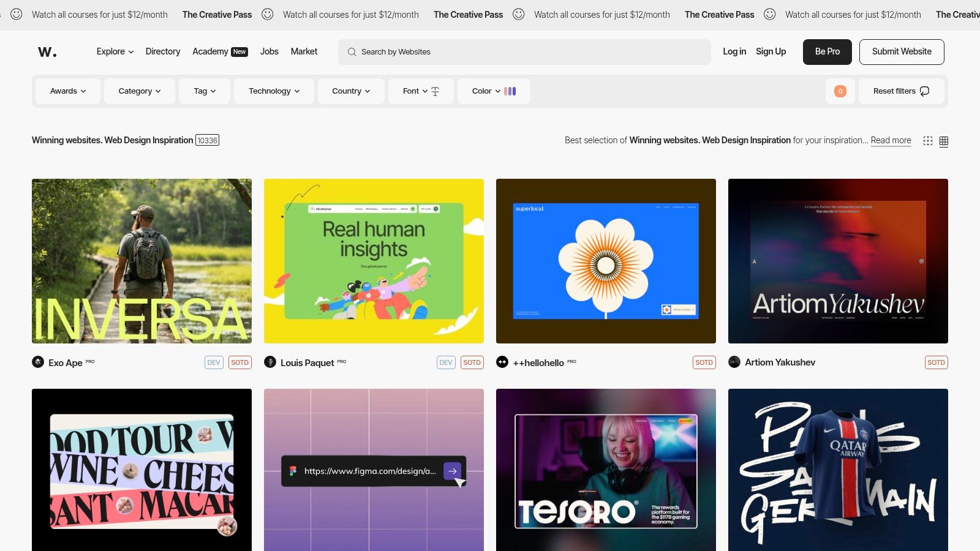
Task: Select the Academy menu item
Action: coord(210,51)
